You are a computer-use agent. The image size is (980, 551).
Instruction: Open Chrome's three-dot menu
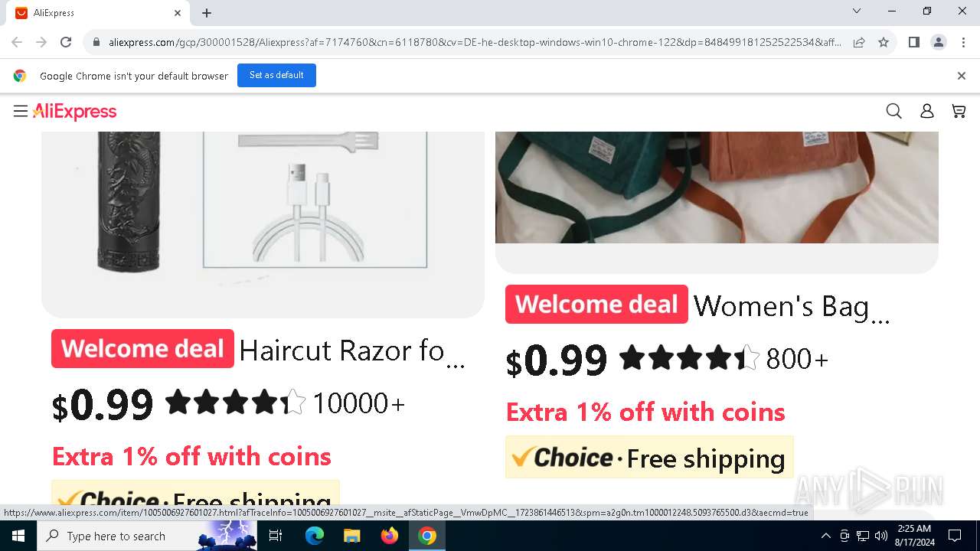click(963, 42)
